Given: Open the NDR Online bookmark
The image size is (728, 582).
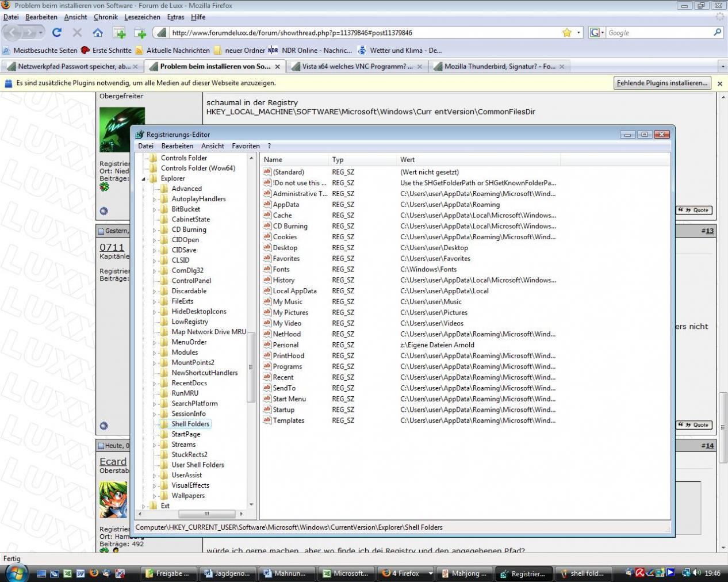Looking at the screenshot, I should pos(310,51).
